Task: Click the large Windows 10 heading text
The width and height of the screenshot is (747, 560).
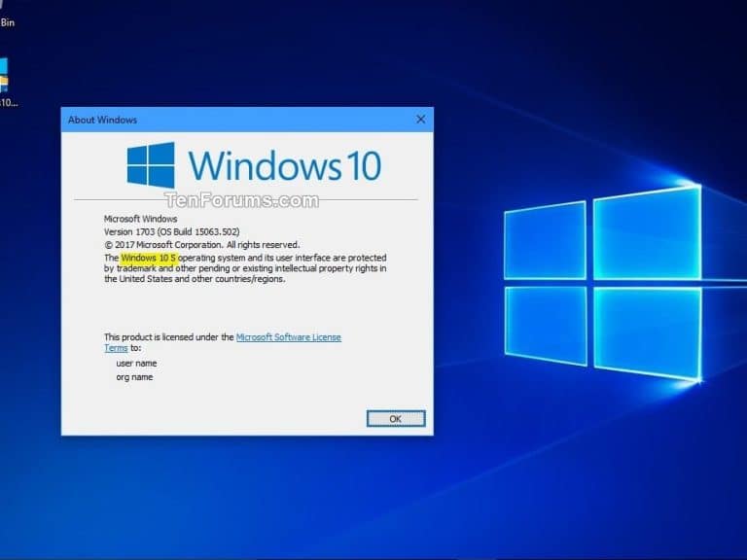Action: coord(284,165)
